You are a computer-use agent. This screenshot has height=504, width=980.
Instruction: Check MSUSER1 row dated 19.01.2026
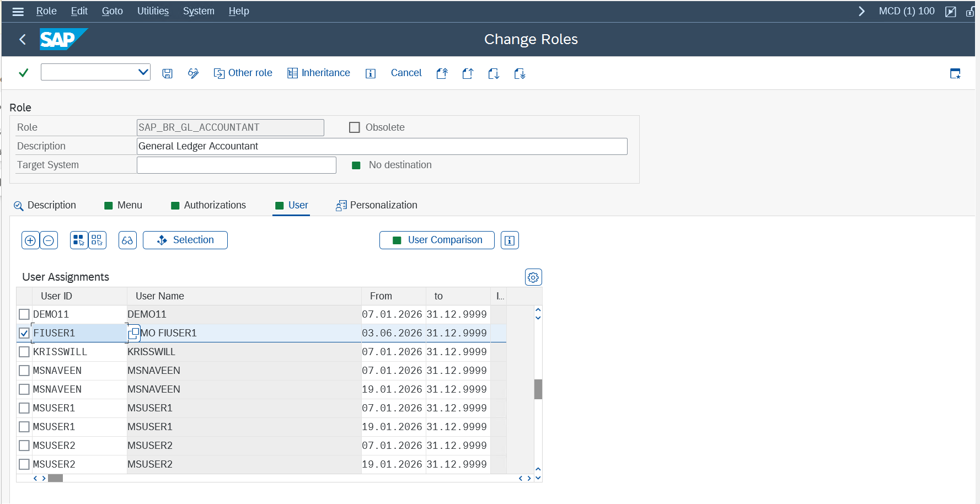click(x=24, y=427)
